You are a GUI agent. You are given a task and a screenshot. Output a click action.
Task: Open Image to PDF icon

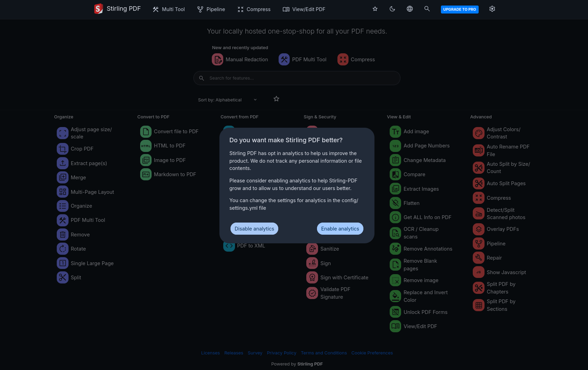coord(146,160)
